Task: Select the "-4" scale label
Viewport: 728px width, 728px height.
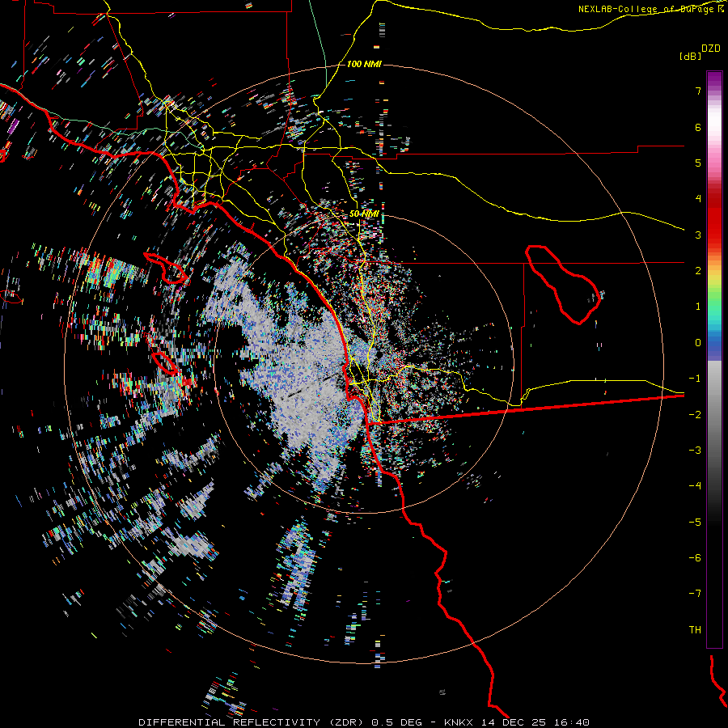Action: [x=695, y=486]
